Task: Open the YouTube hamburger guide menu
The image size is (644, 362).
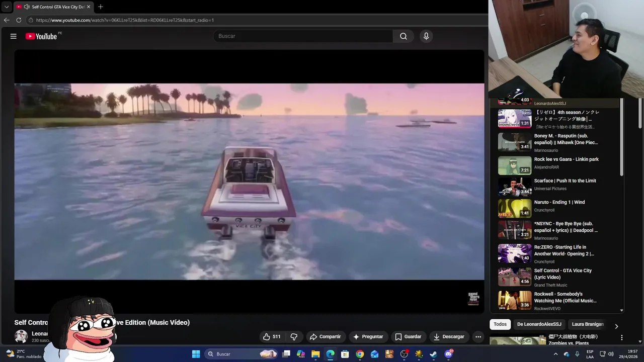Action: pyautogui.click(x=14, y=36)
